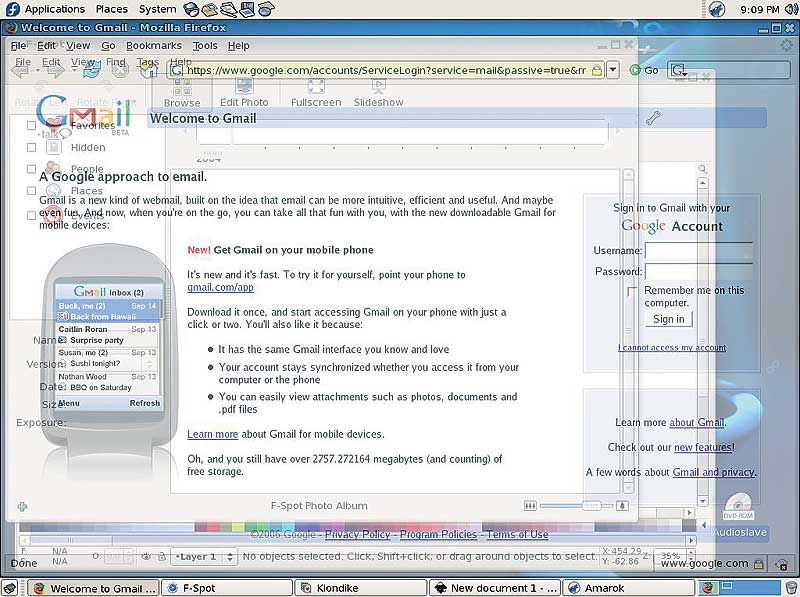Go to Firefox's home page icon

148,70
